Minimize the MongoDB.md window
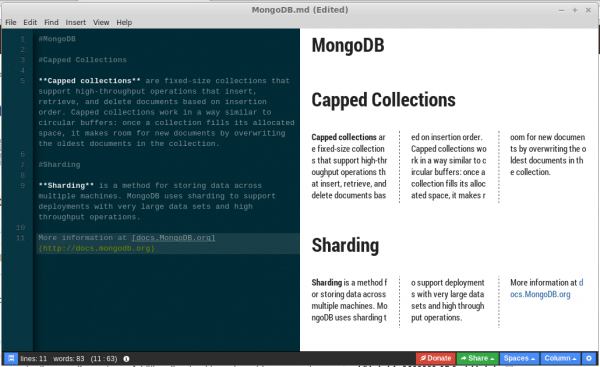 [x=561, y=10]
